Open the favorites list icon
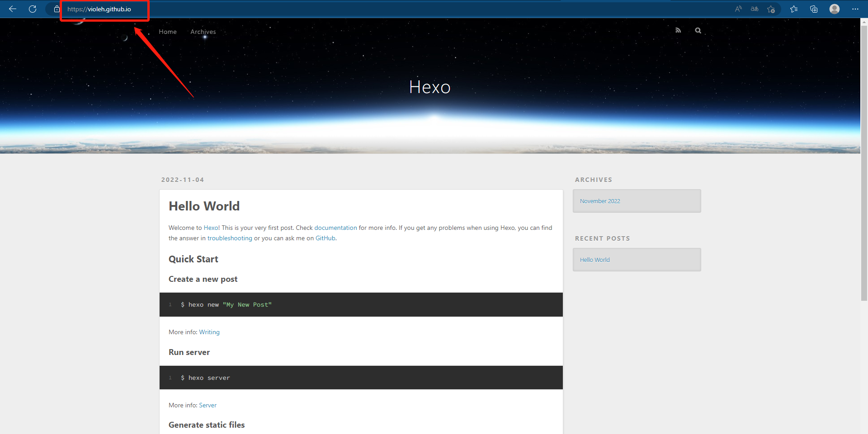Viewport: 868px width, 434px height. tap(794, 9)
